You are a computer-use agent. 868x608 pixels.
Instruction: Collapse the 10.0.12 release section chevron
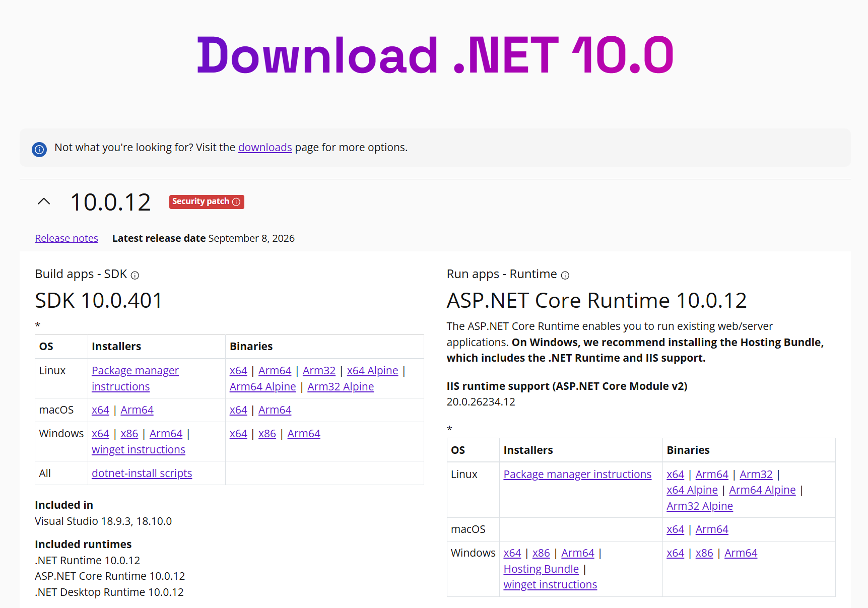[x=44, y=201]
